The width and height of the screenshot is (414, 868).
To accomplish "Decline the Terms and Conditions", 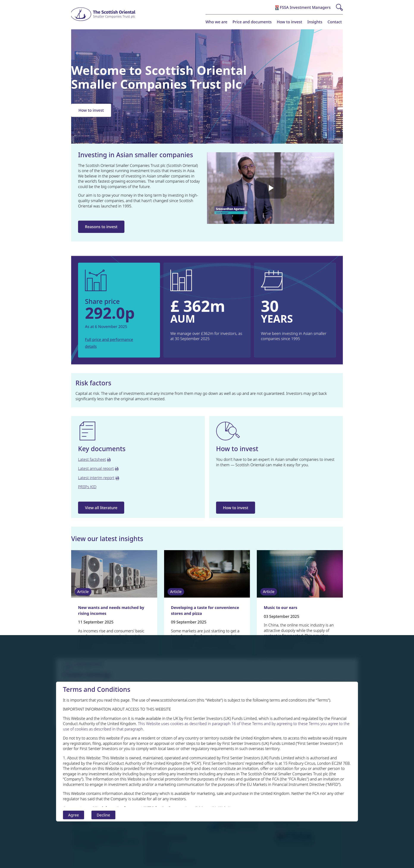I will tap(103, 815).
